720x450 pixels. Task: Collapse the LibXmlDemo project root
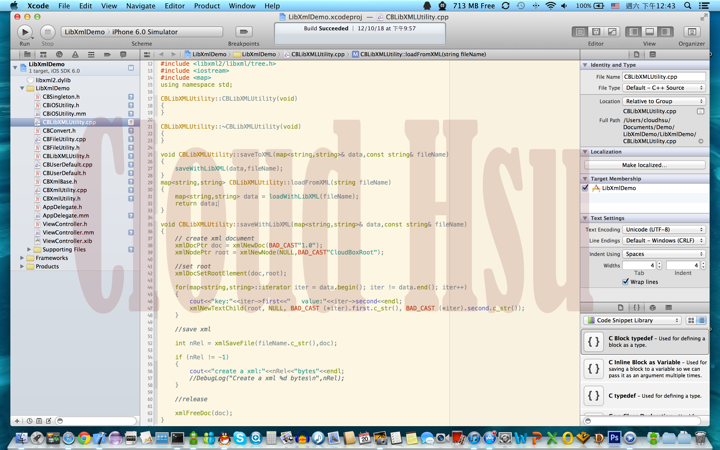pos(15,67)
